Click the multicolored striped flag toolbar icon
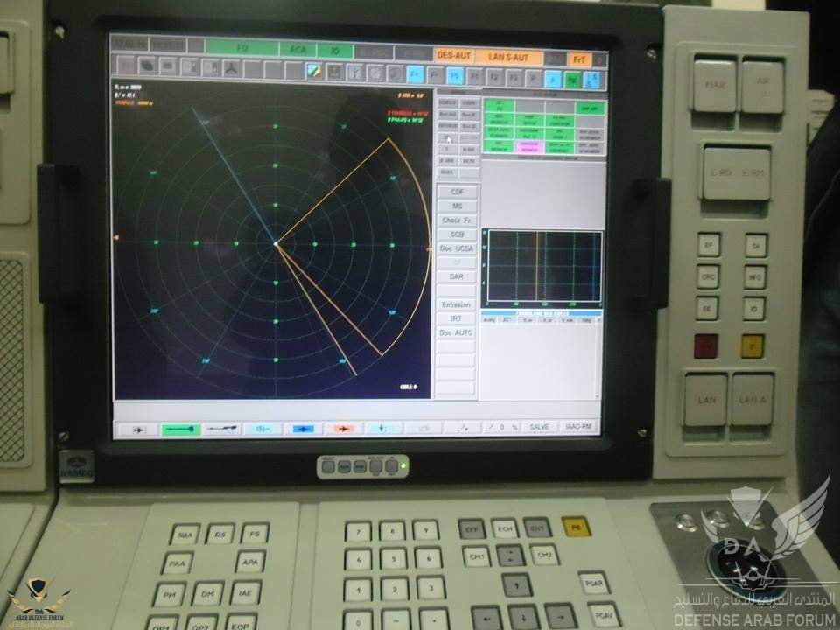This screenshot has height=630, width=840. pos(313,71)
